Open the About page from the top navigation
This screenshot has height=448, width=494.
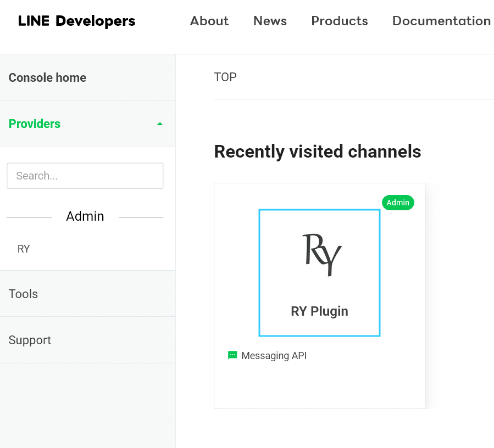[209, 21]
